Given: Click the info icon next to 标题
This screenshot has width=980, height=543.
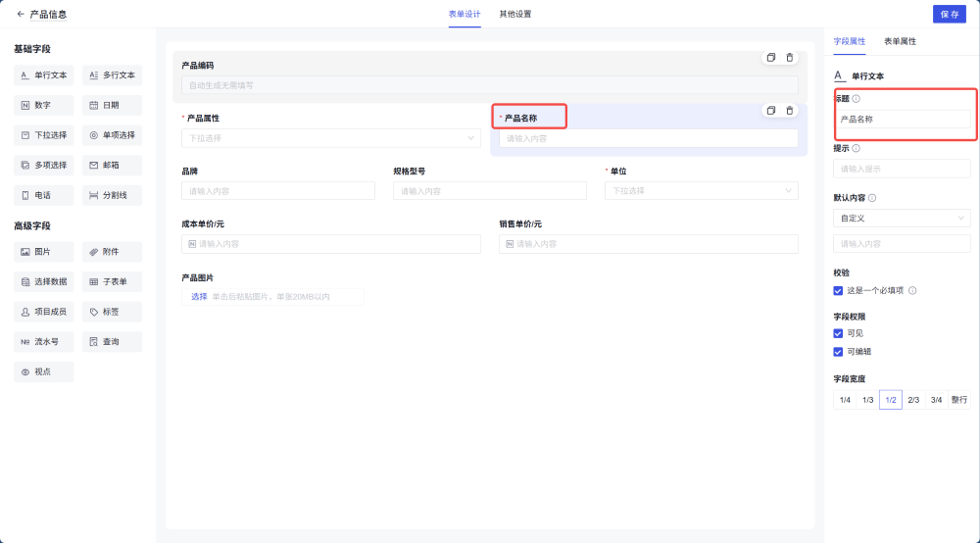Looking at the screenshot, I should click(857, 99).
